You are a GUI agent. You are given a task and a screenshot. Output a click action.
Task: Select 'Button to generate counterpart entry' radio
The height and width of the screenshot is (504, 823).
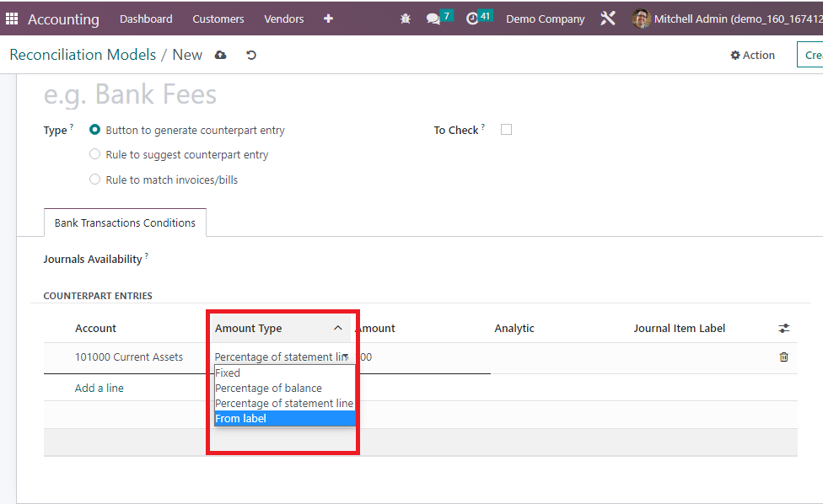point(95,130)
